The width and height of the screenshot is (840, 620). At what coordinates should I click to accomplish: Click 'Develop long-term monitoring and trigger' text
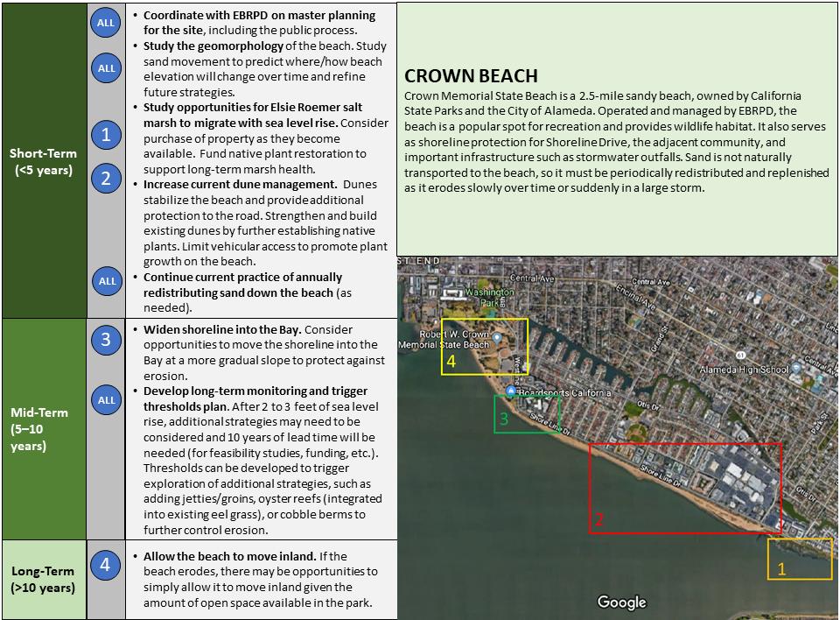[255, 391]
